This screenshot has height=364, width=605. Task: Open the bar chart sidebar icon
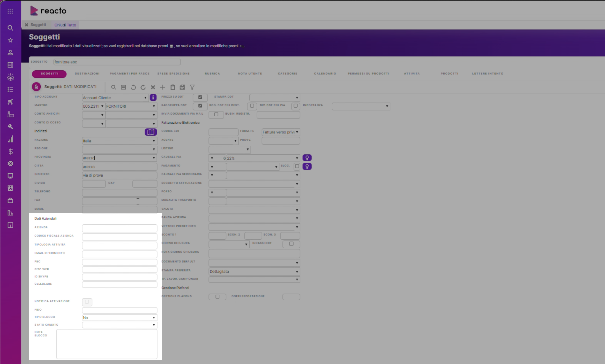[10, 139]
